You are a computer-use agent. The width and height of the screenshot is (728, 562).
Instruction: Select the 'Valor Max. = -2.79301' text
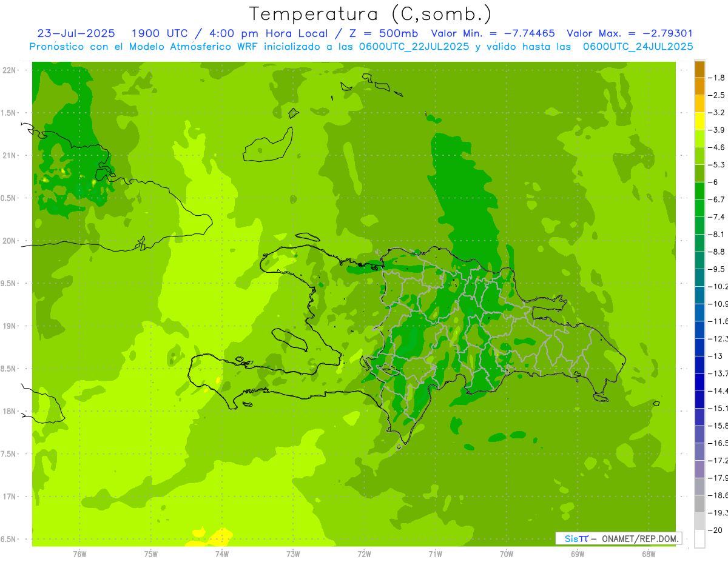[x=630, y=33]
